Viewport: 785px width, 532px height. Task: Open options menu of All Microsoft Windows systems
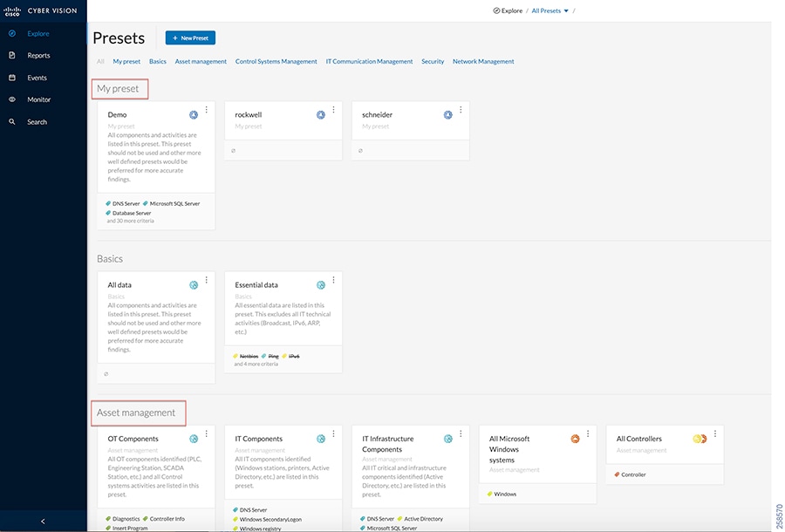point(588,433)
